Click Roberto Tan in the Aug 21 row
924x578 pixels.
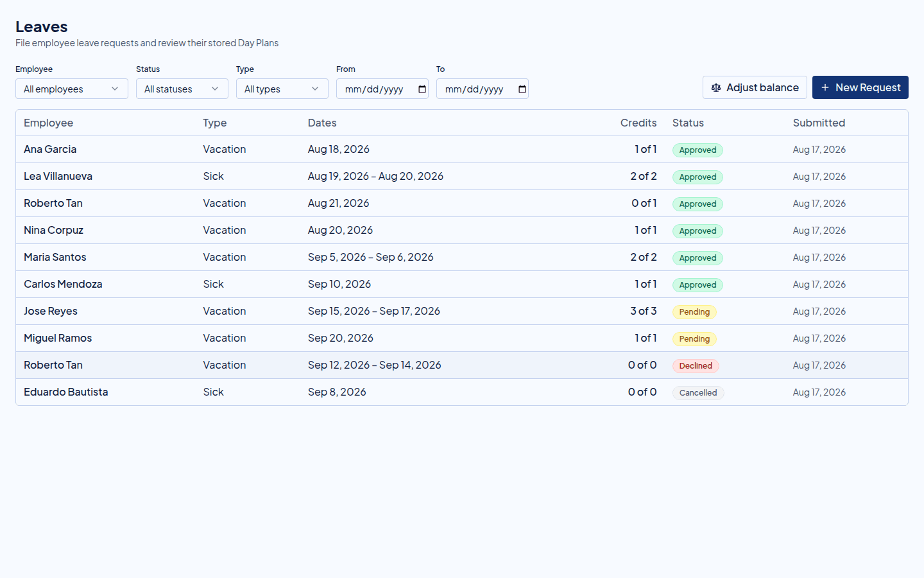53,203
